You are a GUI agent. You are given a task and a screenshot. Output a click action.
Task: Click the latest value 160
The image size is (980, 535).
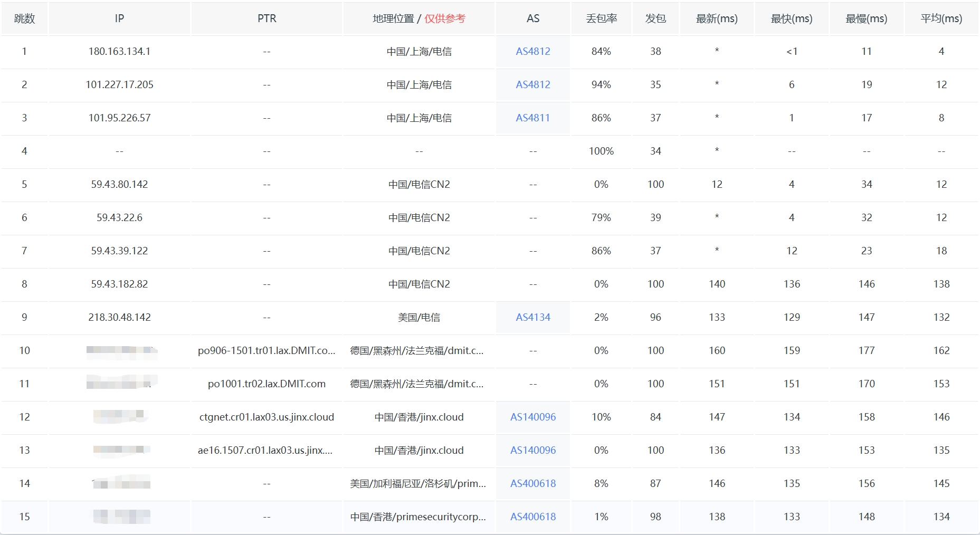717,350
